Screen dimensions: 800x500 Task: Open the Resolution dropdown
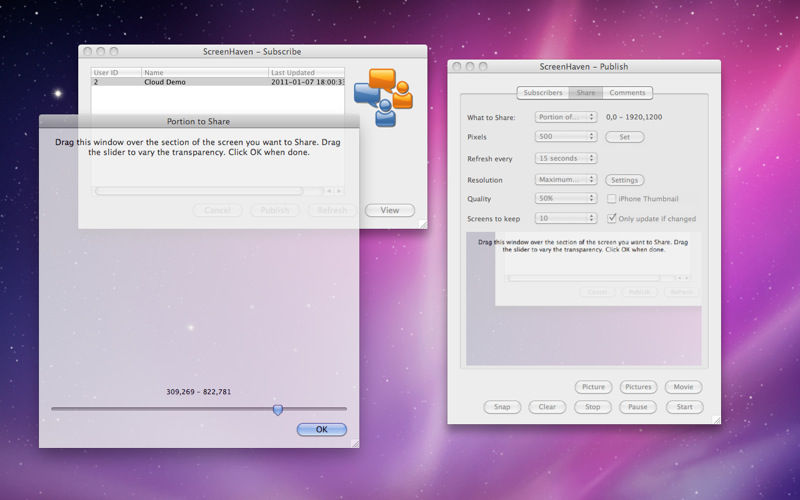(566, 180)
